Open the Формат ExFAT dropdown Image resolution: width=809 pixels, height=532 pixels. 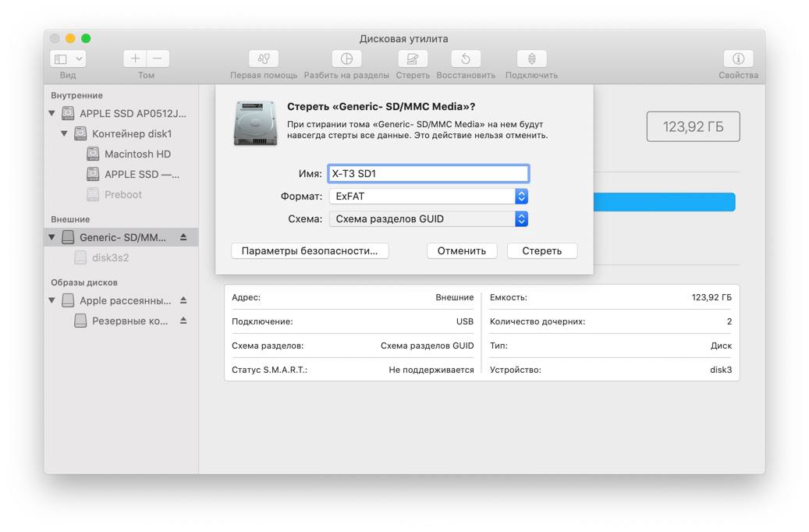(428, 196)
